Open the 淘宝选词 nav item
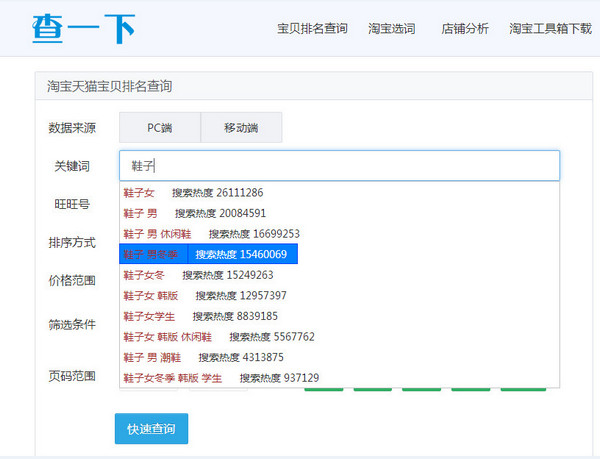This screenshot has width=600, height=459. (391, 29)
